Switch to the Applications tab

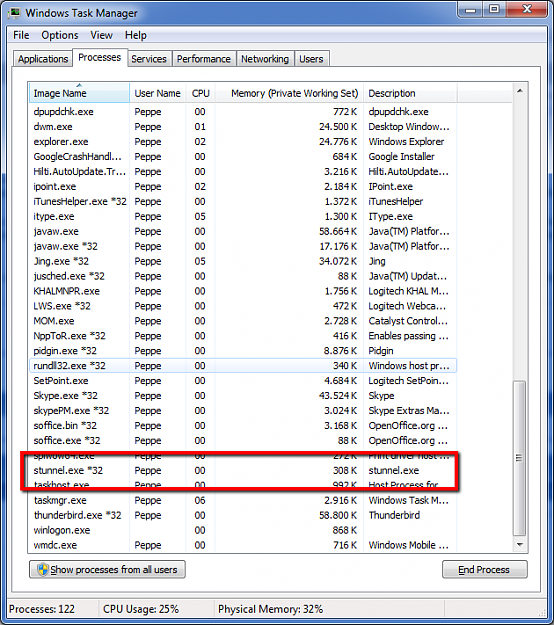coord(43,59)
